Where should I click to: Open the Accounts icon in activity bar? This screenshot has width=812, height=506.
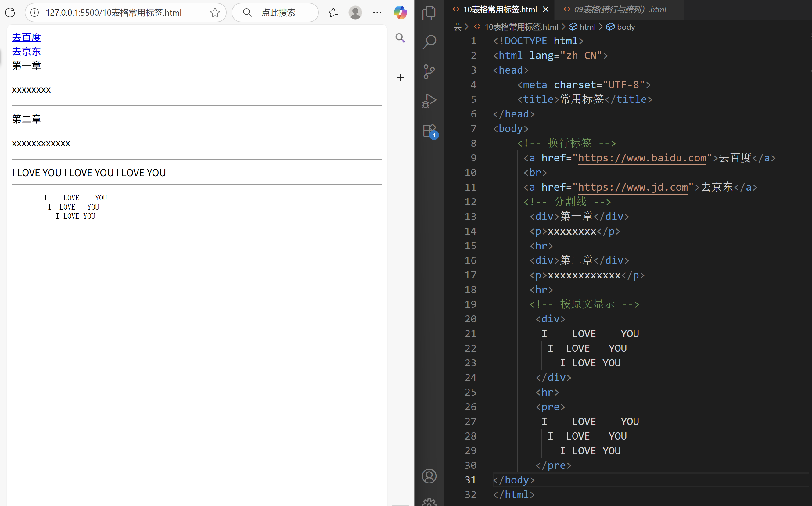click(429, 476)
